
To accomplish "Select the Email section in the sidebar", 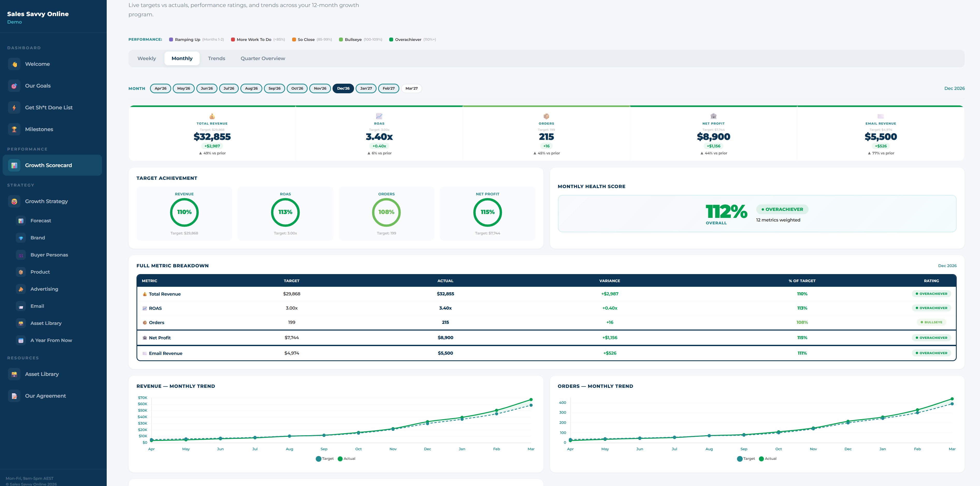I will (x=37, y=306).
